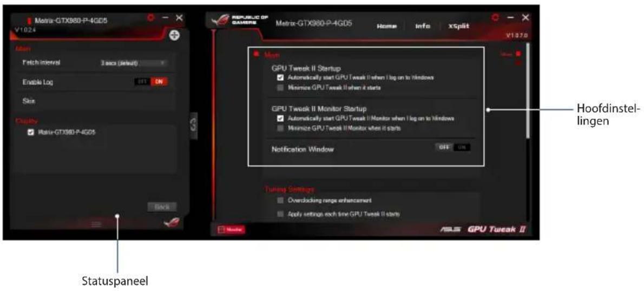Open the XSplit tab
The image size is (644, 291).
click(x=459, y=26)
